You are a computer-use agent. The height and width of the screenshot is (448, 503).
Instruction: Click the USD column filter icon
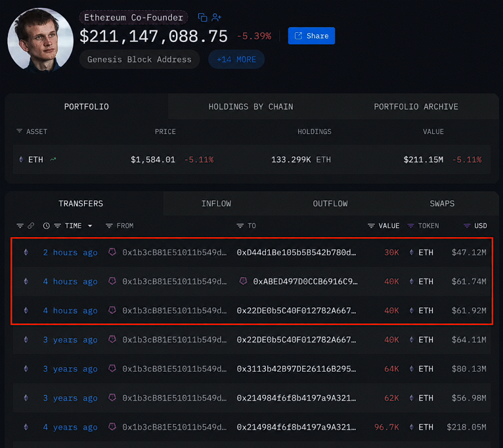point(467,226)
